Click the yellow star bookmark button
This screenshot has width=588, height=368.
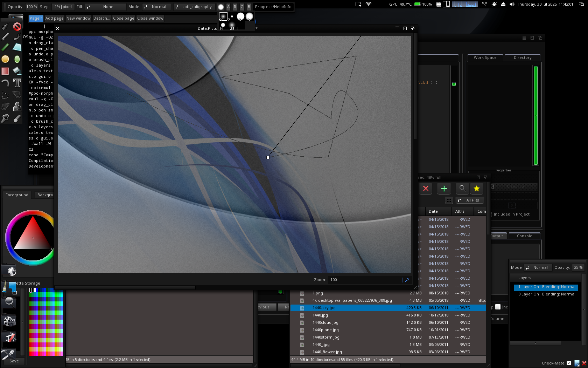(476, 189)
